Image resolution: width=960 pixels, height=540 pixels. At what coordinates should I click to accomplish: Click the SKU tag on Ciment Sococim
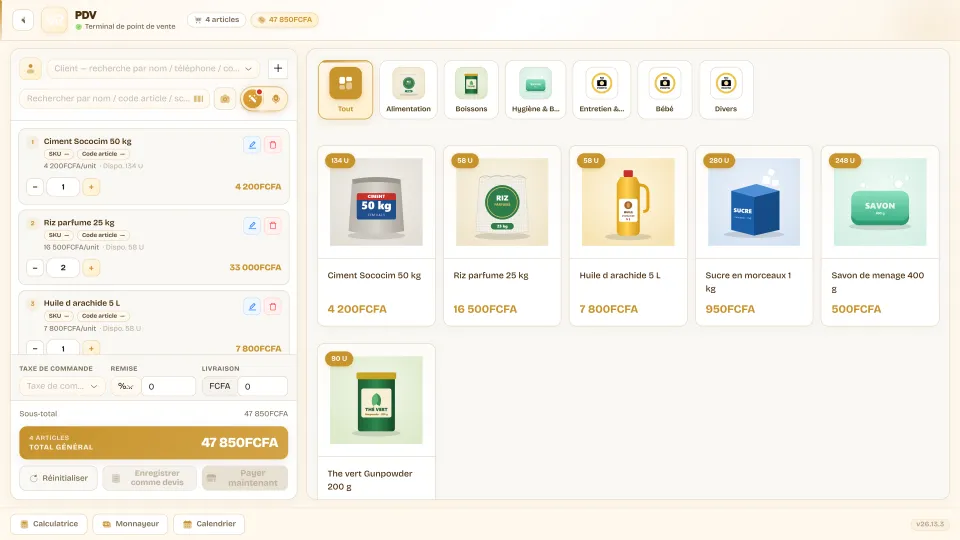tap(59, 154)
